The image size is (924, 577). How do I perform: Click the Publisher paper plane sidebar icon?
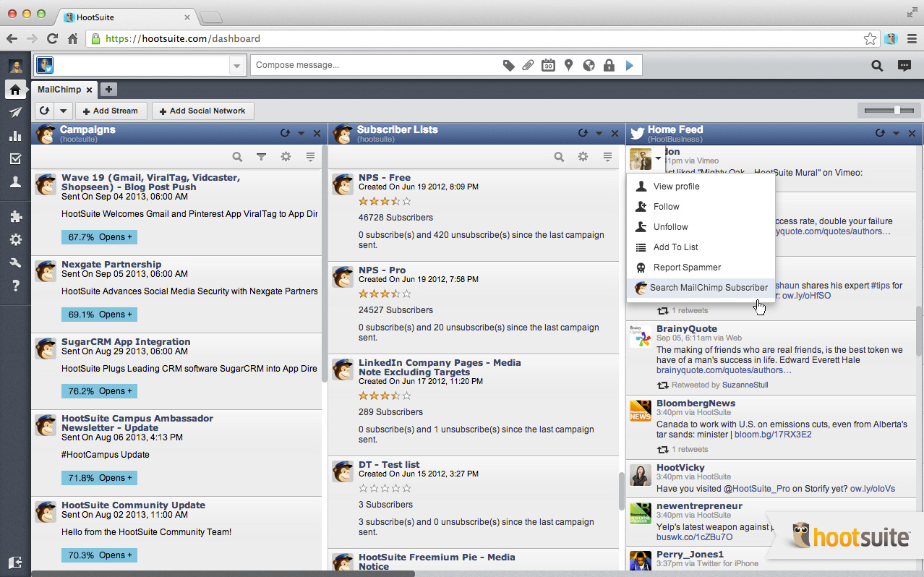point(15,113)
